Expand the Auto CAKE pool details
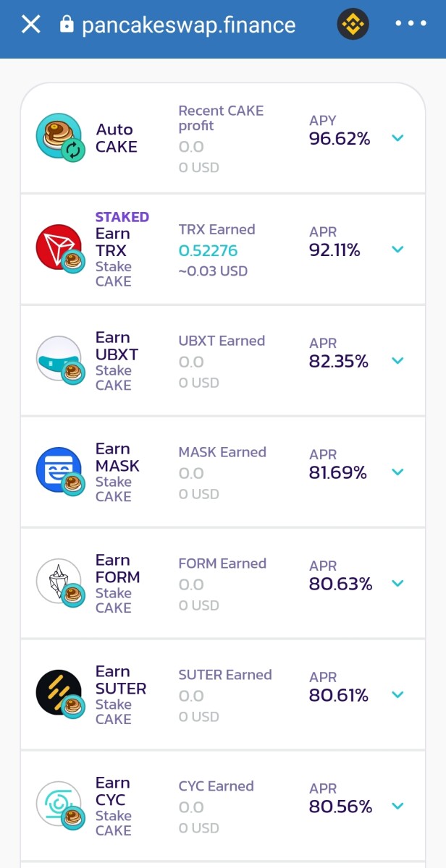446x868 pixels. click(397, 138)
